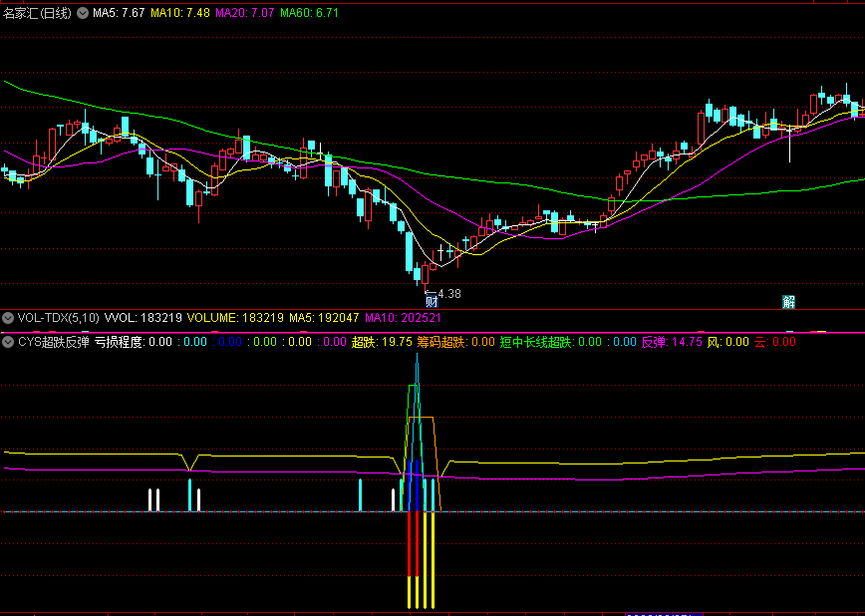Image resolution: width=865 pixels, height=616 pixels.
Task: Click the VVOL: 183219 value
Action: click(144, 318)
